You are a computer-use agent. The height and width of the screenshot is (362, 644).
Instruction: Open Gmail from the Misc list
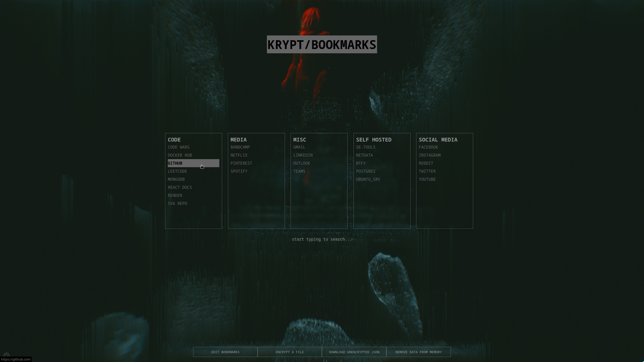coord(299,147)
